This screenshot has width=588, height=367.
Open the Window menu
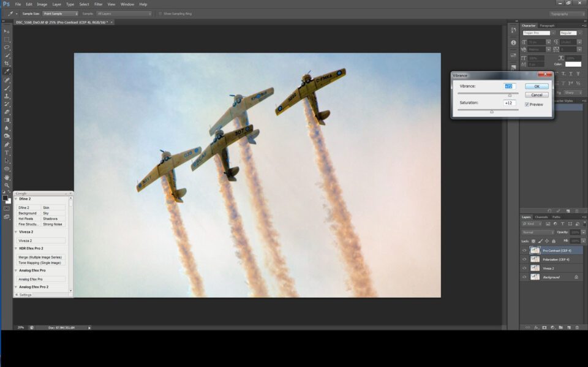coord(127,4)
